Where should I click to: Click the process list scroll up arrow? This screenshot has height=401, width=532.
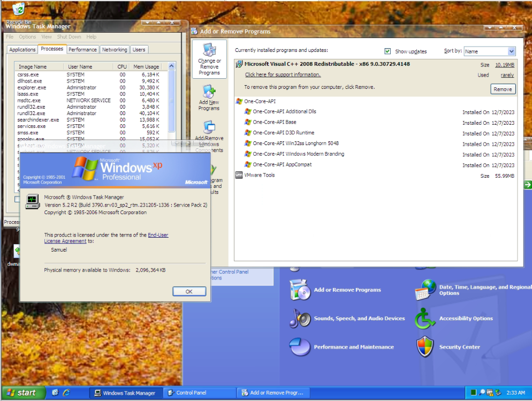point(172,66)
